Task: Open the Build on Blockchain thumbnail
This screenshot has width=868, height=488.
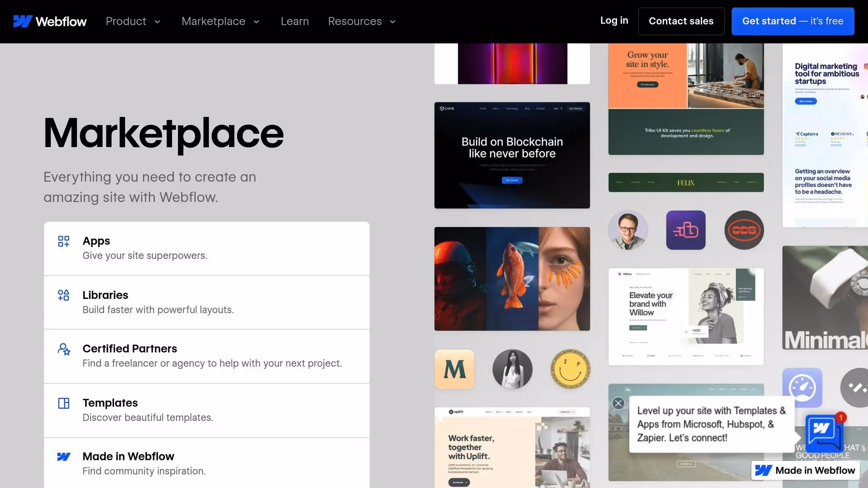Action: 512,155
